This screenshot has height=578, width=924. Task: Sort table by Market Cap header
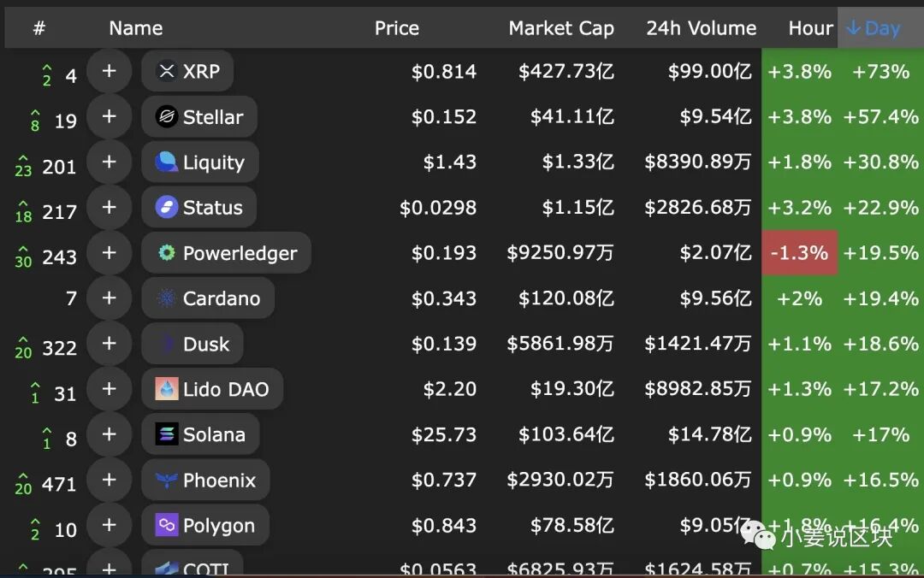coord(561,28)
